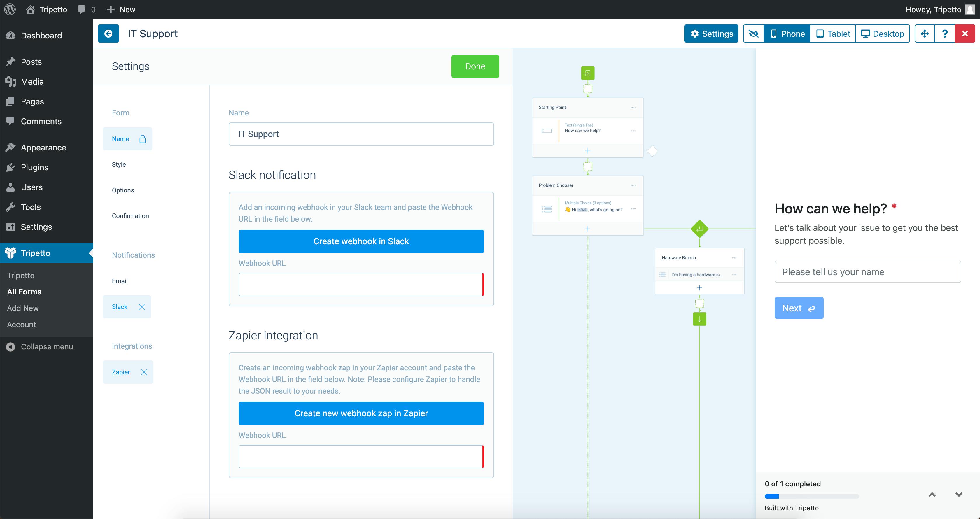Open Add New submenu link

click(23, 308)
